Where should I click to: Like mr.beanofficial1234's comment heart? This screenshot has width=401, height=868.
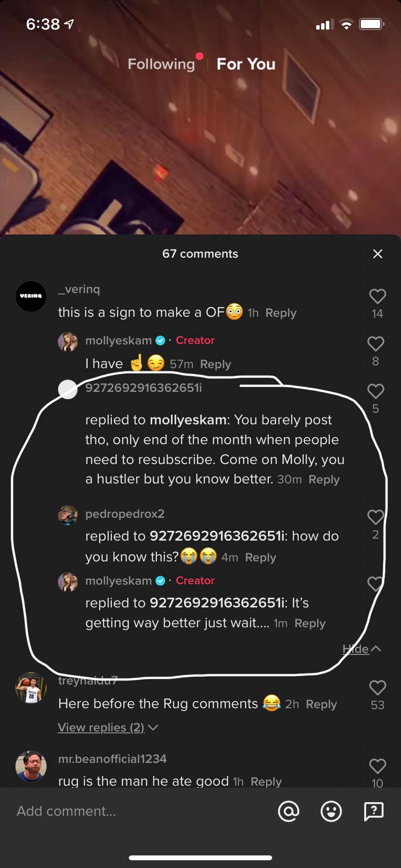377,766
